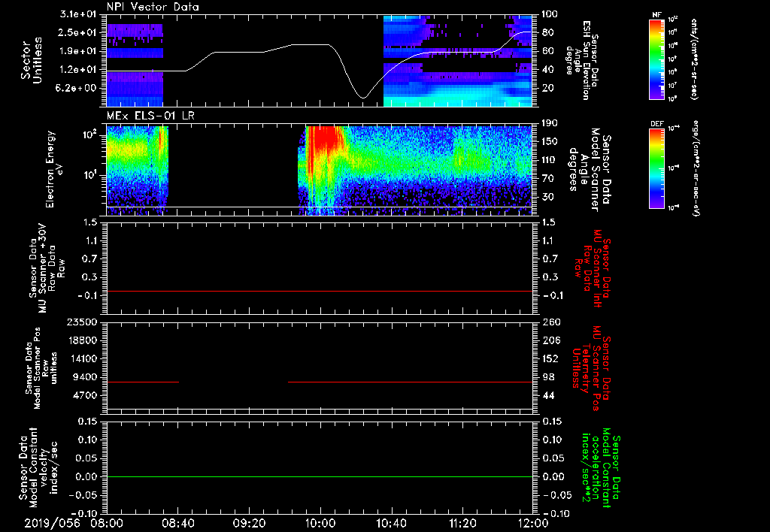Click the 23500 tick label
Screen dimensions: 770x532
tap(82, 322)
